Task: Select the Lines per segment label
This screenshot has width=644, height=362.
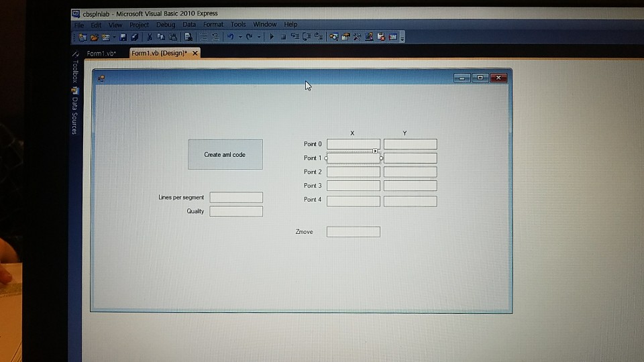Action: pyautogui.click(x=181, y=197)
